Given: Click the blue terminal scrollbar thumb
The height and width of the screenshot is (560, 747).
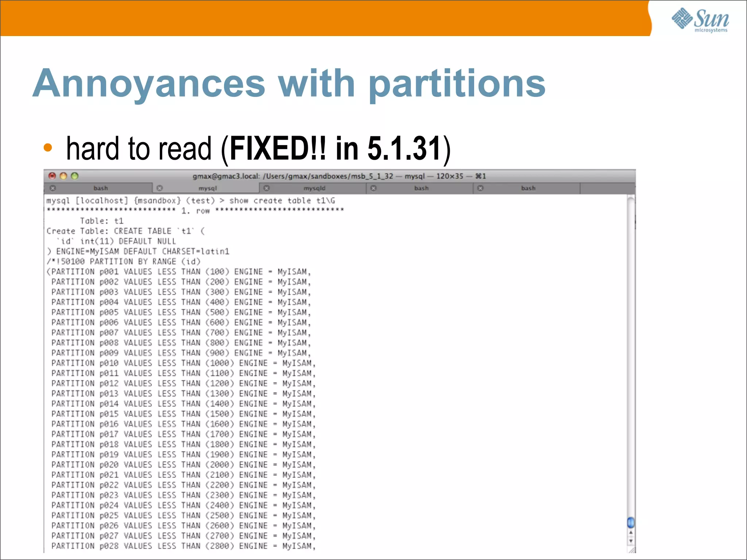Looking at the screenshot, I should (631, 522).
